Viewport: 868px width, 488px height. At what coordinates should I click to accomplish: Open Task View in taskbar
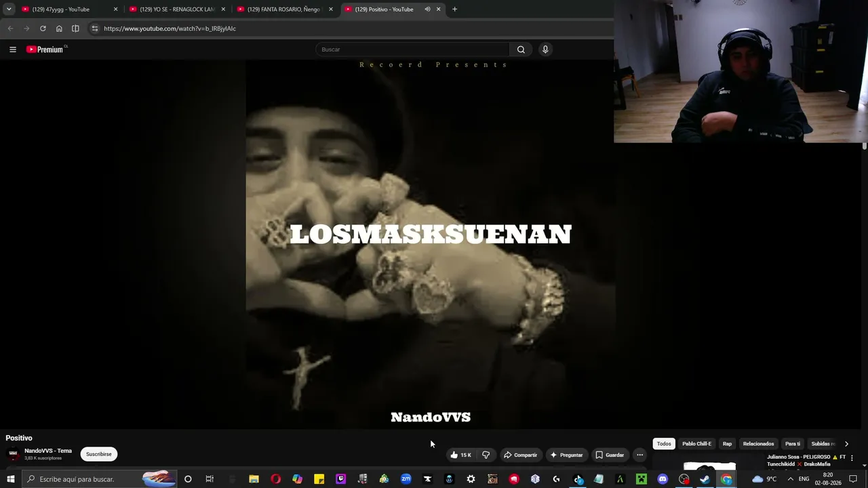coord(210,479)
